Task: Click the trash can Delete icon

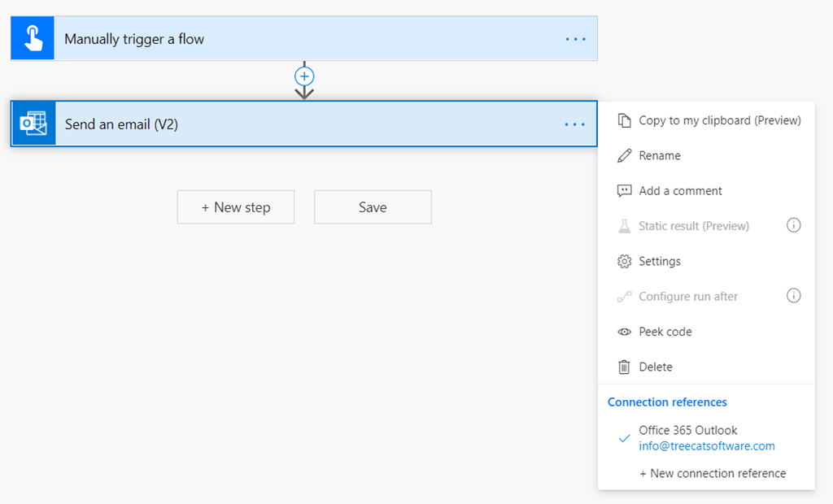Action: (624, 367)
